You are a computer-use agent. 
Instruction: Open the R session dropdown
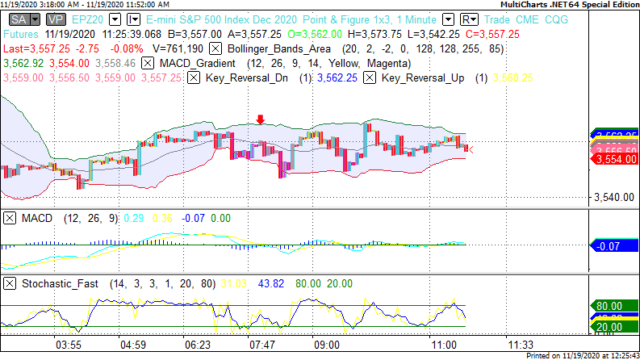[469, 20]
